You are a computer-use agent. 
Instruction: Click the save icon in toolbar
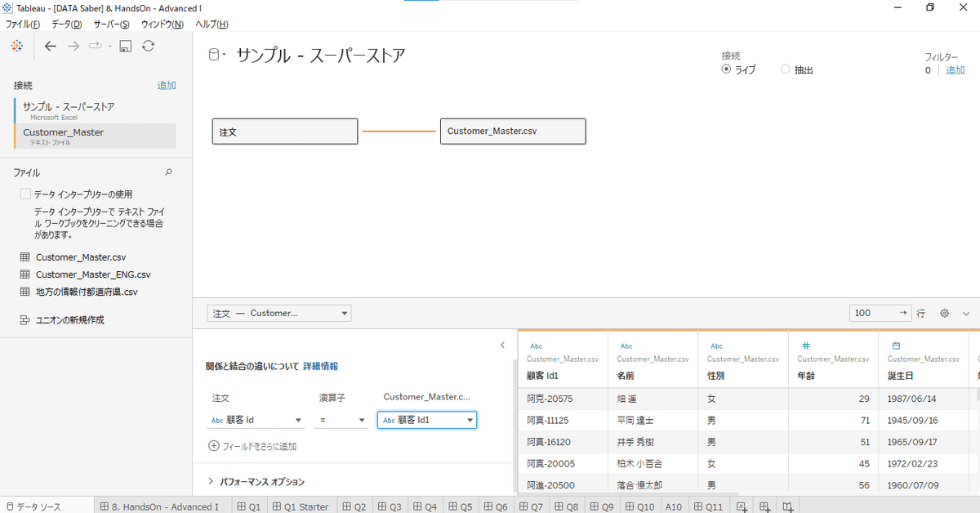pyautogui.click(x=126, y=47)
